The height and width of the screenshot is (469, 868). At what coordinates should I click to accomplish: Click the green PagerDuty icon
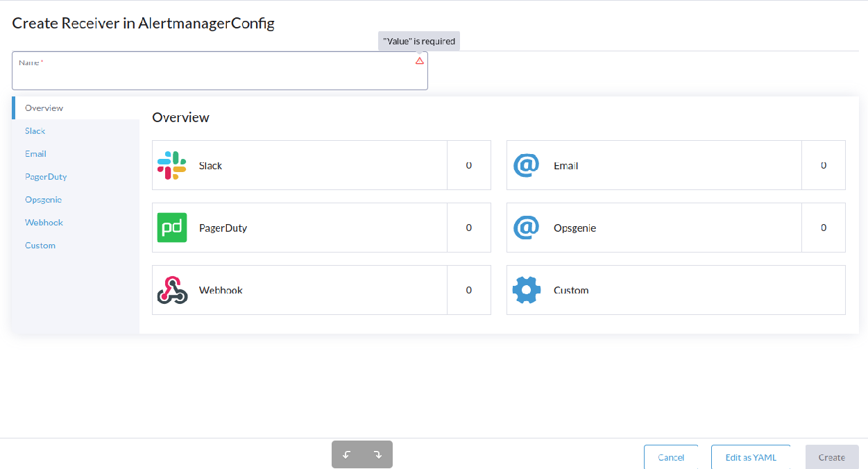171,227
